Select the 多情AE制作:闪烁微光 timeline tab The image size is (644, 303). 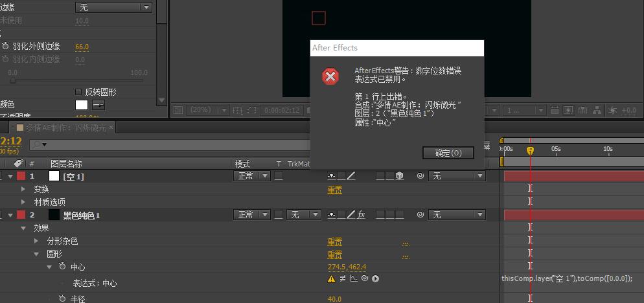pos(62,128)
